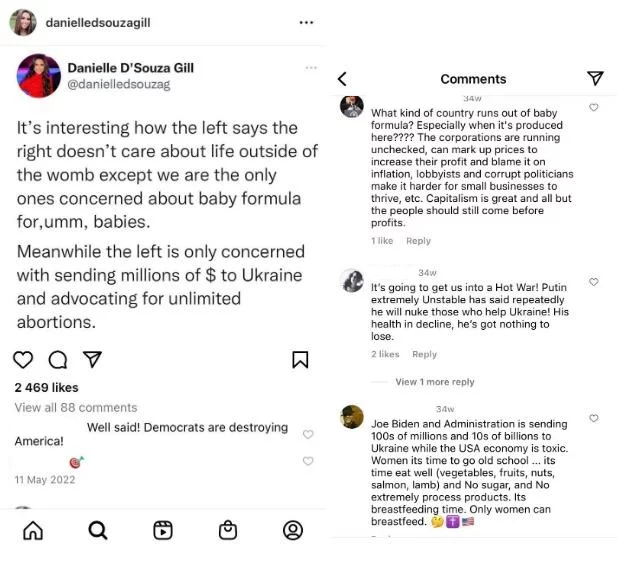618x566 pixels.
Task: Go to the Home tab icon
Action: [33, 530]
